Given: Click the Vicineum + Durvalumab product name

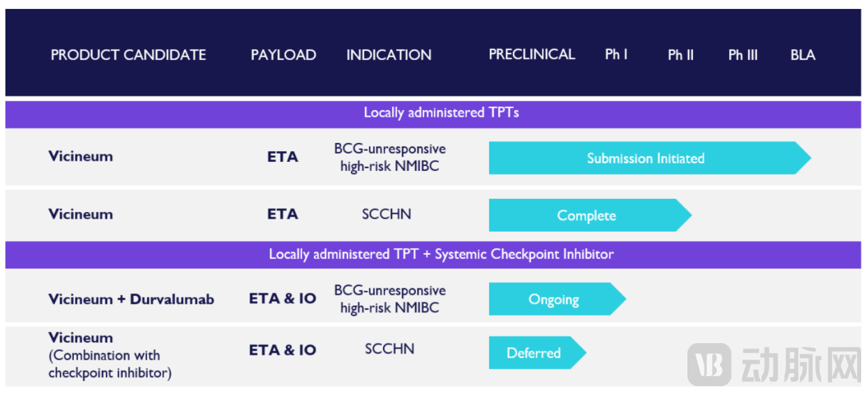Looking at the screenshot, I should (131, 299).
